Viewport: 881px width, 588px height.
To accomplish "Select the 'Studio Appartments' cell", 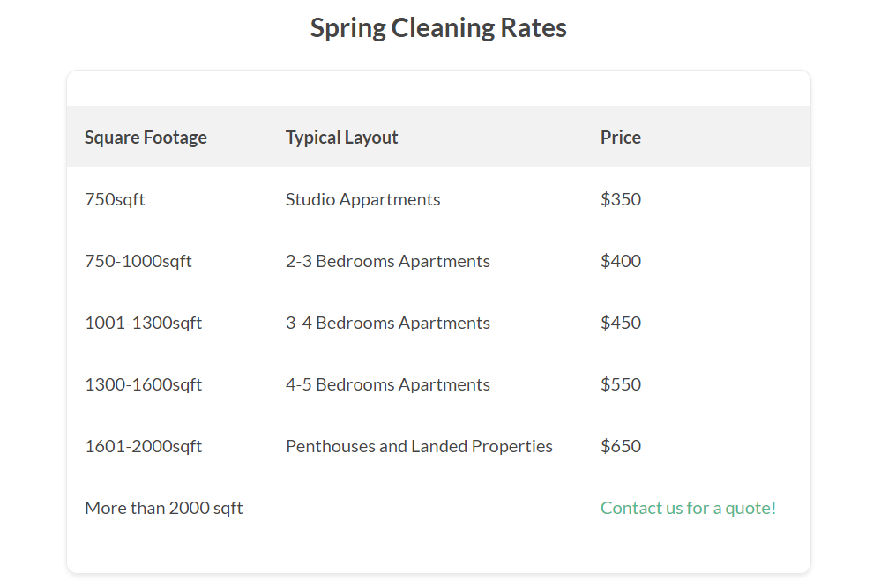I will (x=362, y=199).
